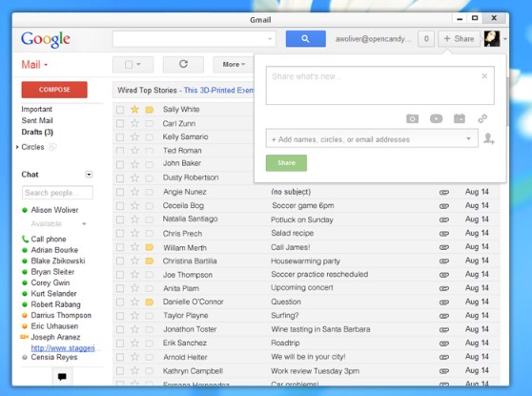Close the share box with the X
This screenshot has height=396, width=532.
tap(484, 76)
